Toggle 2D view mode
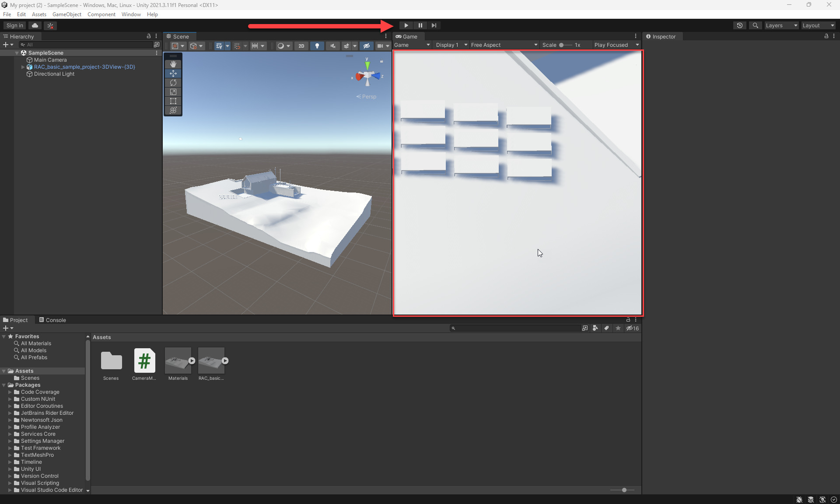 pos(301,45)
